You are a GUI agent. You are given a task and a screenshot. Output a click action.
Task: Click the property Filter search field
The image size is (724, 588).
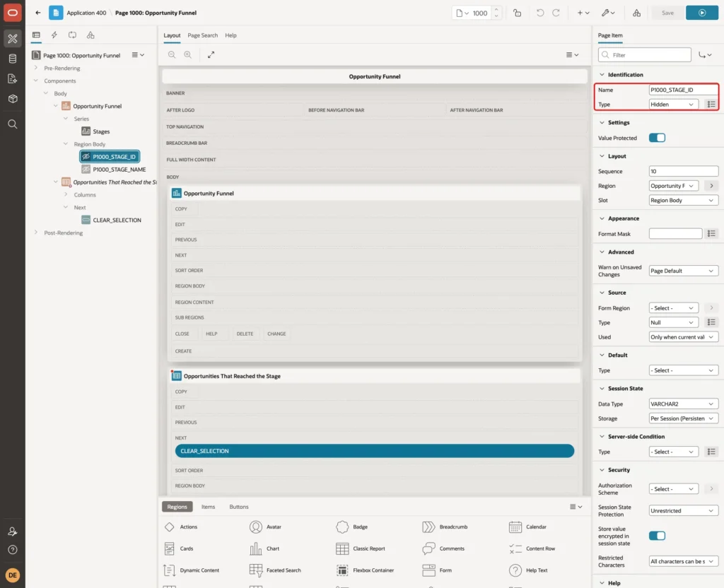click(x=645, y=55)
